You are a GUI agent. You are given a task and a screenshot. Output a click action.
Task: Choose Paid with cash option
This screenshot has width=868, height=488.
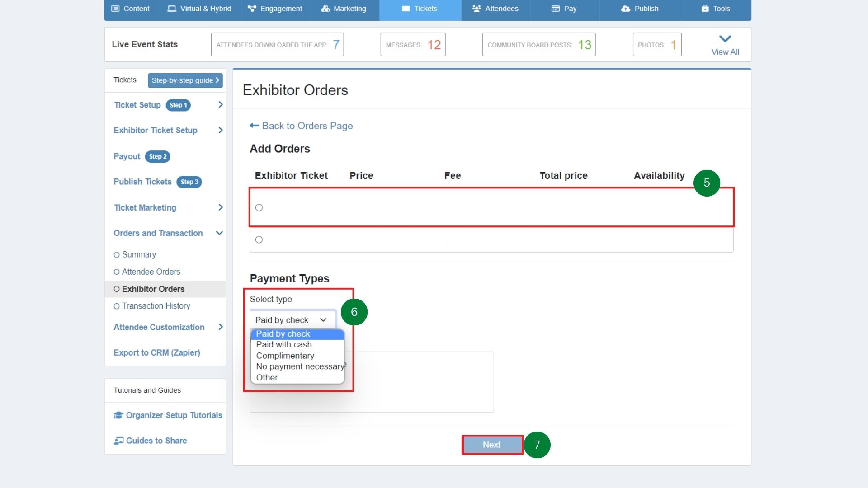297,345
